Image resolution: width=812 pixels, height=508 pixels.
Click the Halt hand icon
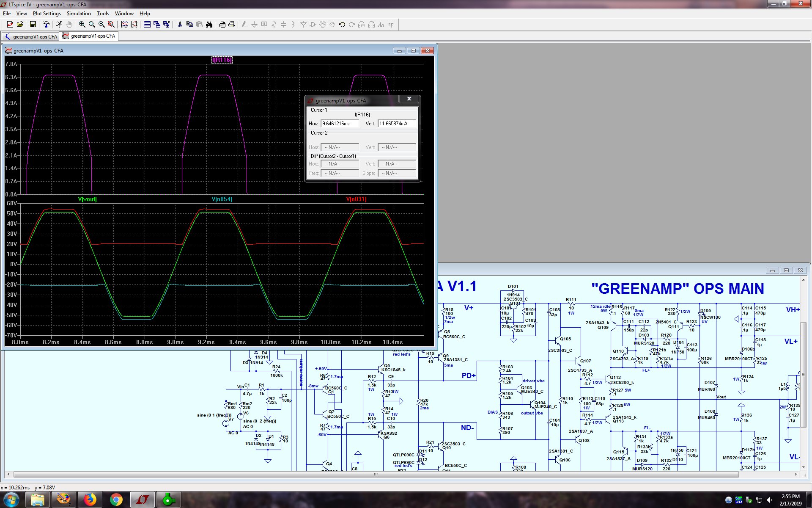(69, 25)
